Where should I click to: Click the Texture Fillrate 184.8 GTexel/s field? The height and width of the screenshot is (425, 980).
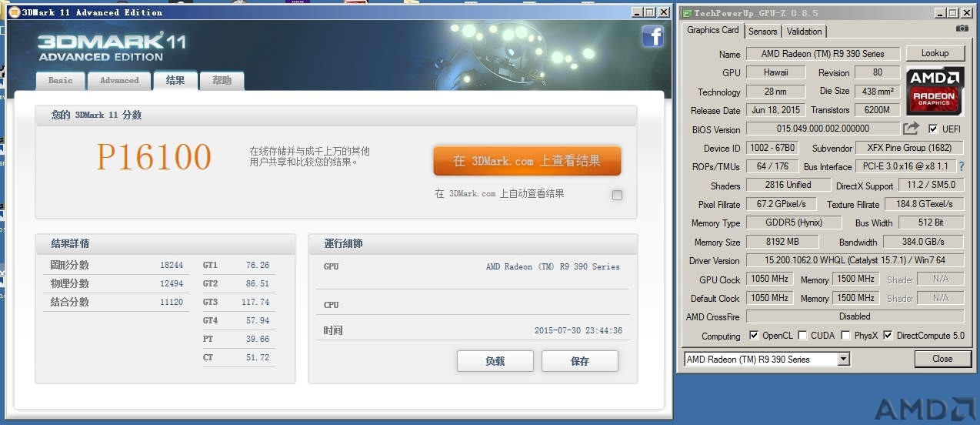click(x=924, y=204)
